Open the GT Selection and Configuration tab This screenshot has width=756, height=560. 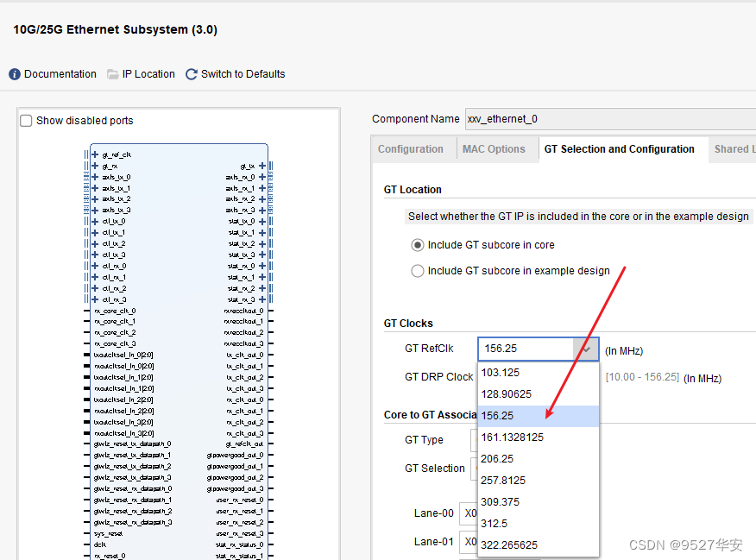point(619,149)
